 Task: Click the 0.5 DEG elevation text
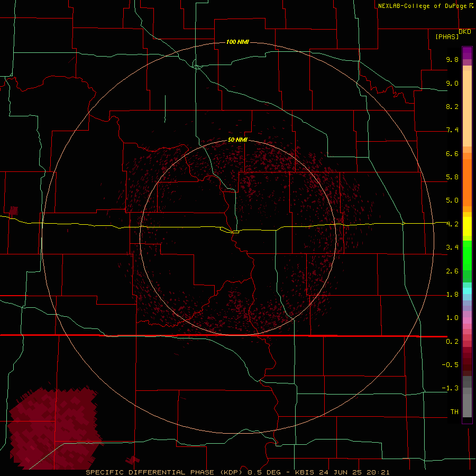[x=264, y=472]
